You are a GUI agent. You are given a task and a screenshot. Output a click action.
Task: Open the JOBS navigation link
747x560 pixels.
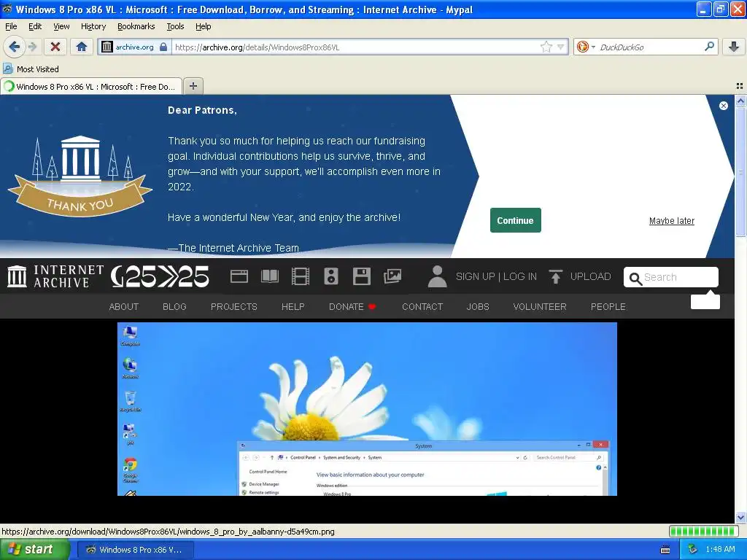478,307
